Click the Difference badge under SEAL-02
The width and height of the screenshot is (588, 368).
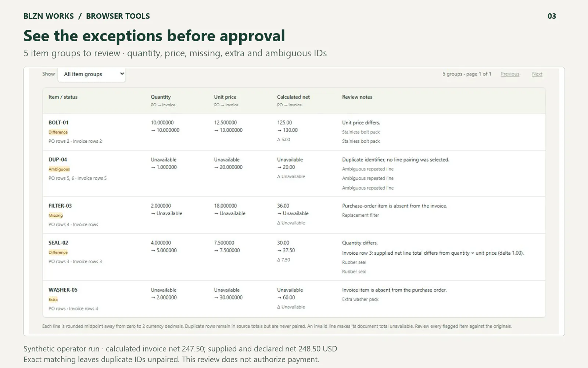pos(58,252)
